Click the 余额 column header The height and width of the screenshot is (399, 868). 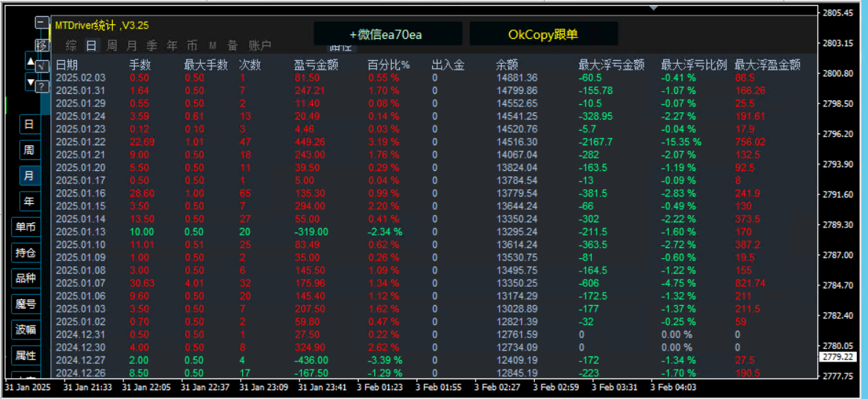[x=507, y=65]
